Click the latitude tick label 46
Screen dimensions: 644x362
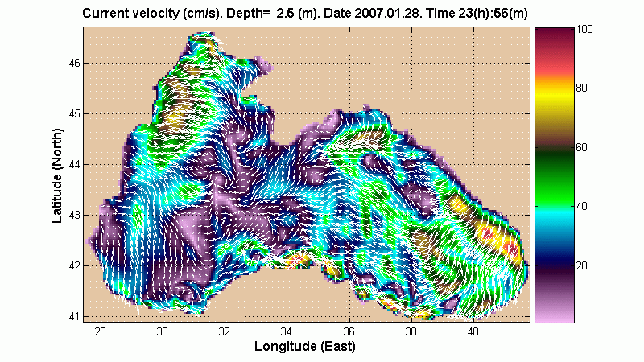tap(75, 64)
